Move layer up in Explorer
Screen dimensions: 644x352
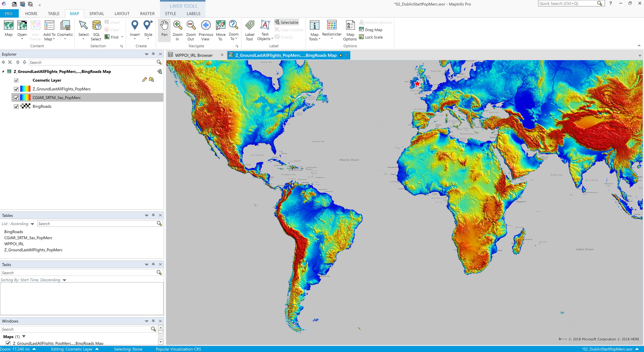[17, 62]
